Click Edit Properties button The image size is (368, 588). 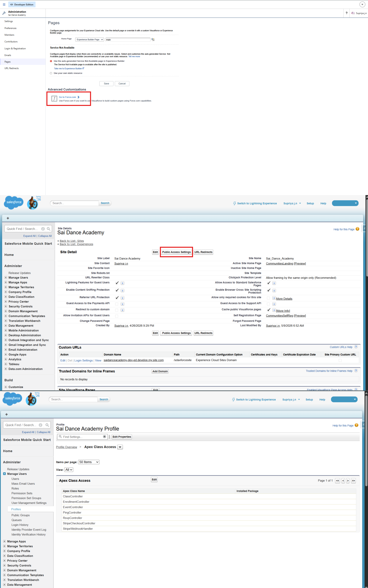click(x=122, y=437)
